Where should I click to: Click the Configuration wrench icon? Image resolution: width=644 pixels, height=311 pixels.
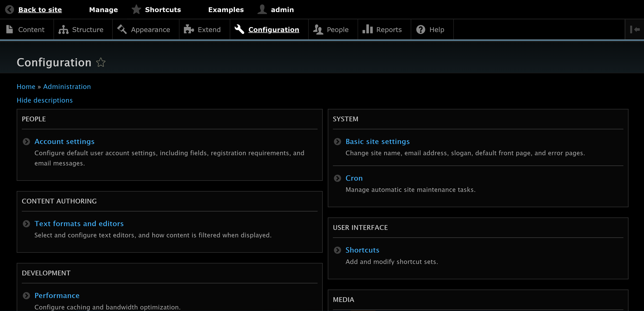pyautogui.click(x=239, y=29)
